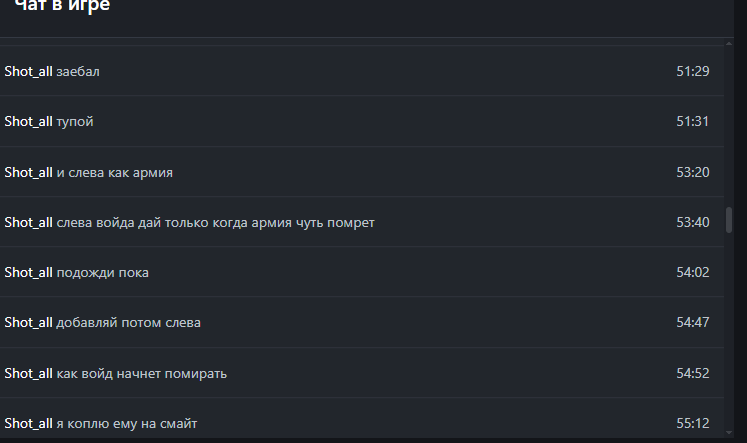Click the "Чат в игре" heading

pyautogui.click(x=62, y=6)
